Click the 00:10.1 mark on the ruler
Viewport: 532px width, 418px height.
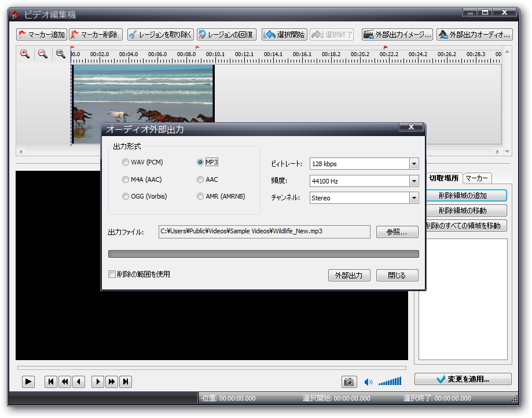tap(215, 54)
